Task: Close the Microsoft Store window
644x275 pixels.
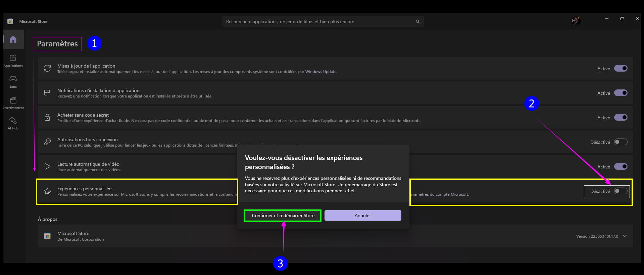Action: click(x=637, y=18)
